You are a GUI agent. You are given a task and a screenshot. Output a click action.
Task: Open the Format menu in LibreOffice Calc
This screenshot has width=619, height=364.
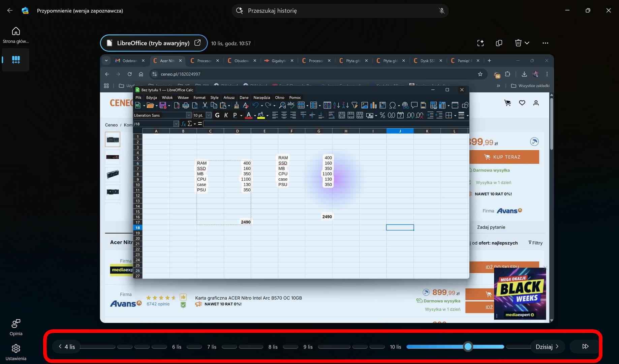[199, 97]
